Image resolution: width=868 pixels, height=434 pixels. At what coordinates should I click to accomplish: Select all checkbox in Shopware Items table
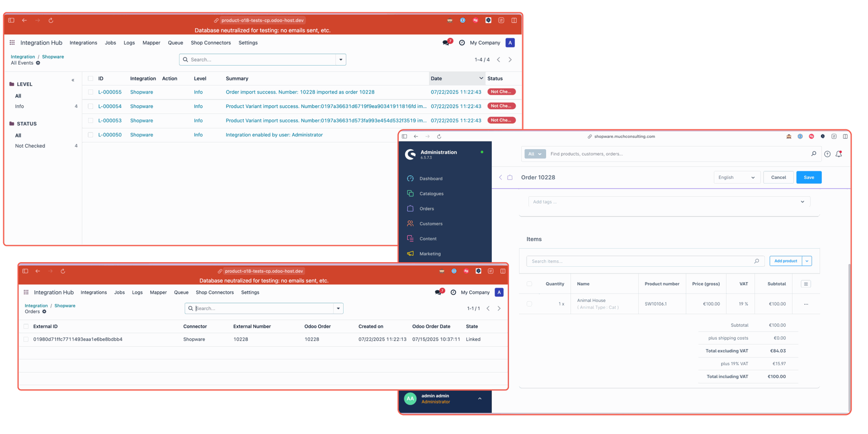coord(529,284)
